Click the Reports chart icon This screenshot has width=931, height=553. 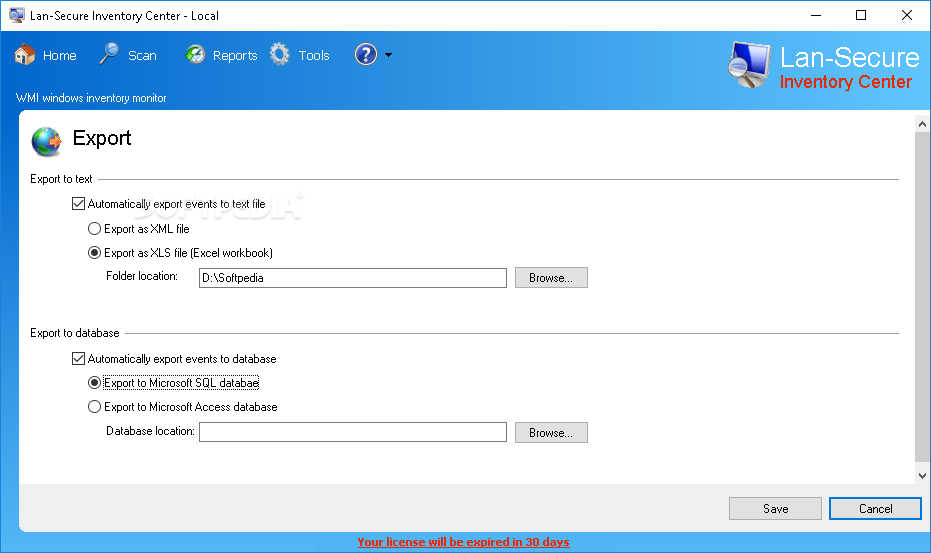(x=195, y=55)
